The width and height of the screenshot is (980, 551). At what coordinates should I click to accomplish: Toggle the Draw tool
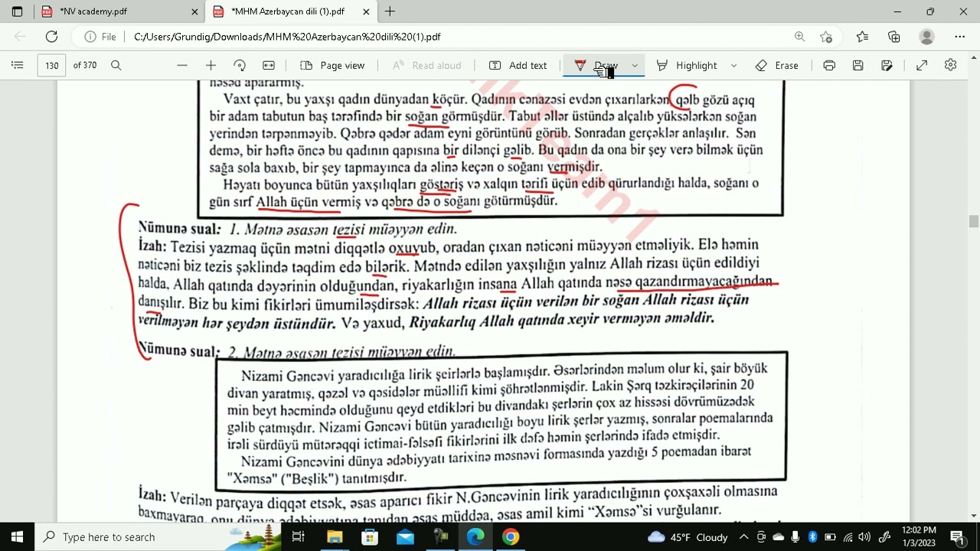coord(596,66)
